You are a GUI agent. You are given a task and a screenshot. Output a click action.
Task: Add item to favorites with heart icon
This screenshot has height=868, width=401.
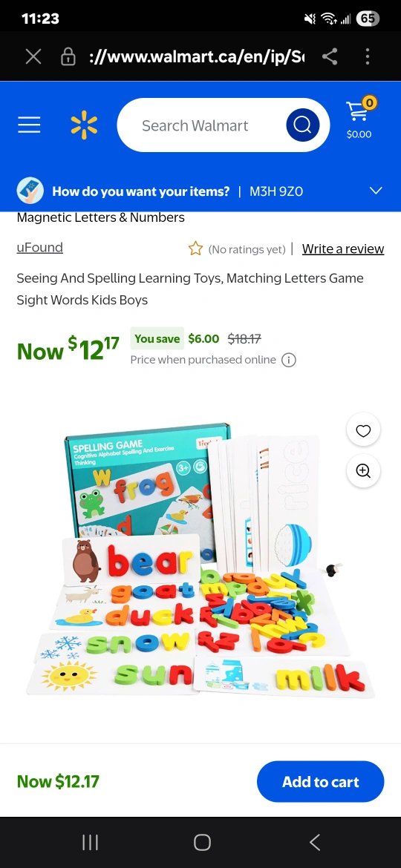point(363,431)
